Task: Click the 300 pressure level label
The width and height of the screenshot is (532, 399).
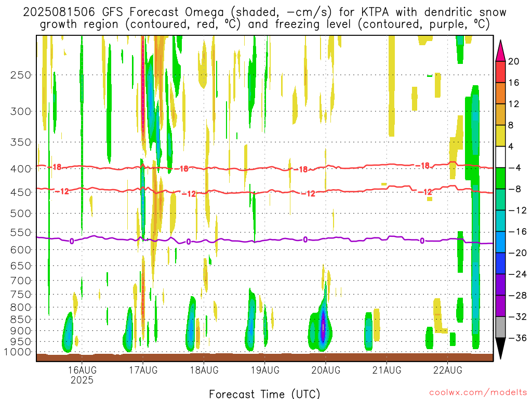Action: point(21,111)
